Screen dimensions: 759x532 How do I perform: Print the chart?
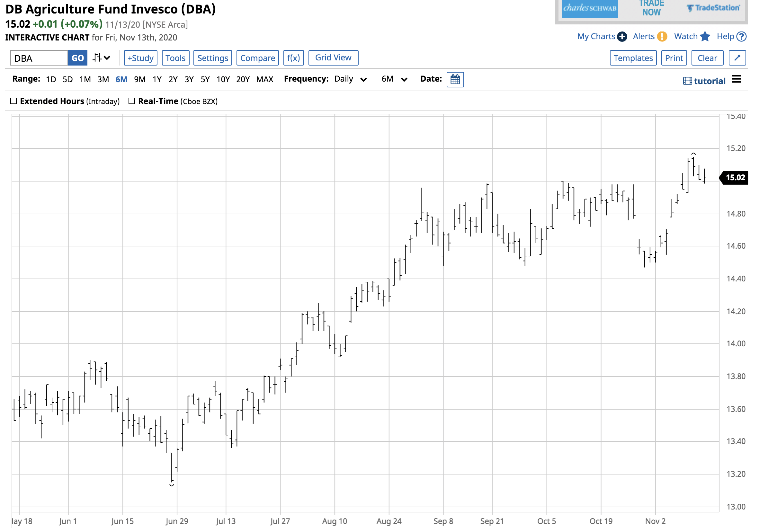[674, 58]
